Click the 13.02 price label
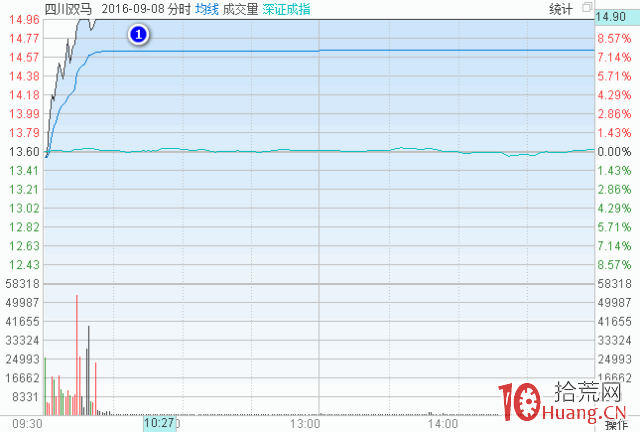640x432 pixels. click(24, 209)
